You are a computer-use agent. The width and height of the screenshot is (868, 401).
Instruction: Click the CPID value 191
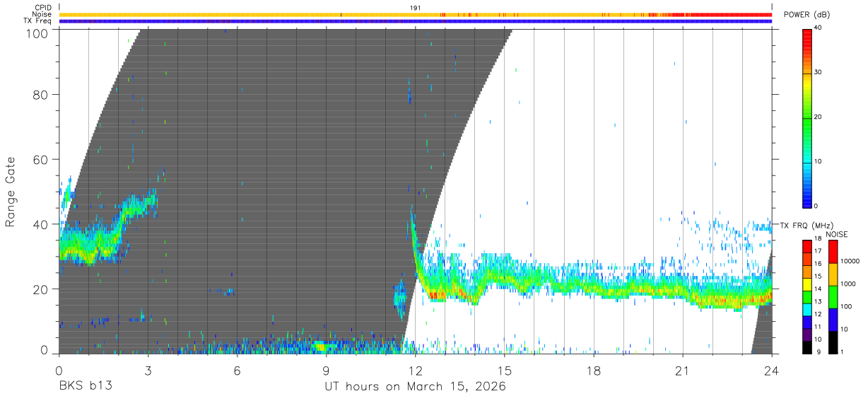pos(416,7)
